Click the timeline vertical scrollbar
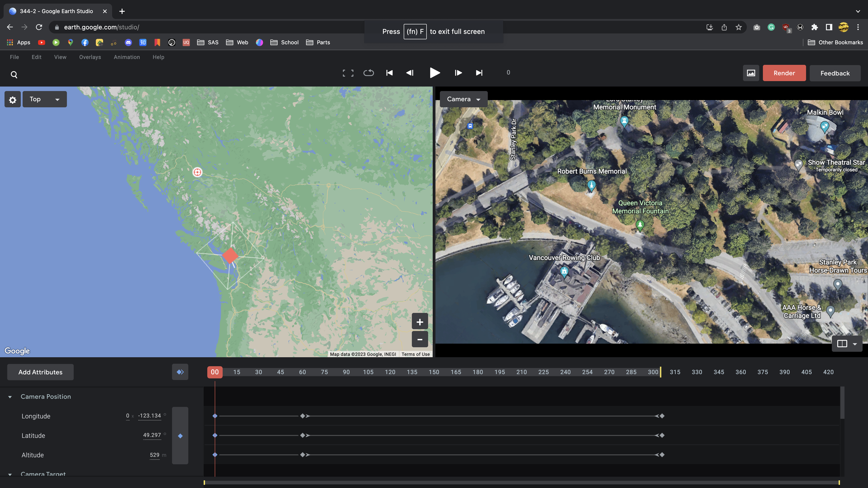868x488 pixels. coord(842,402)
